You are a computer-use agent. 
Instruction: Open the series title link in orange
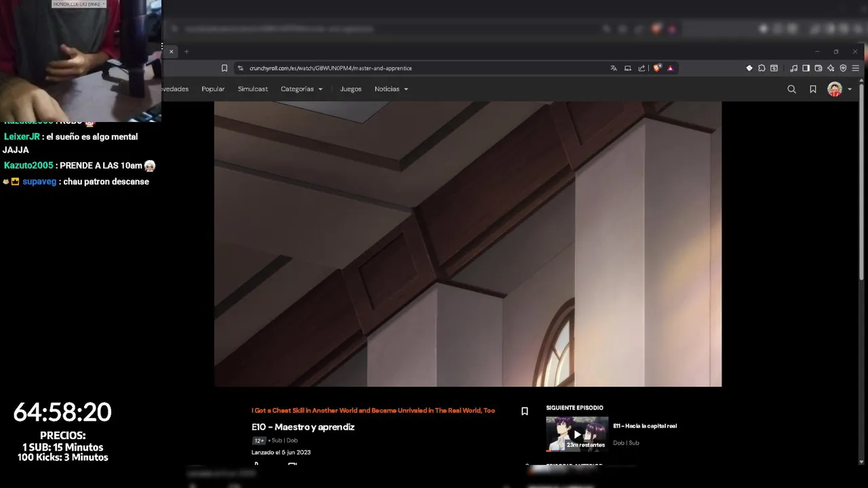pyautogui.click(x=373, y=411)
